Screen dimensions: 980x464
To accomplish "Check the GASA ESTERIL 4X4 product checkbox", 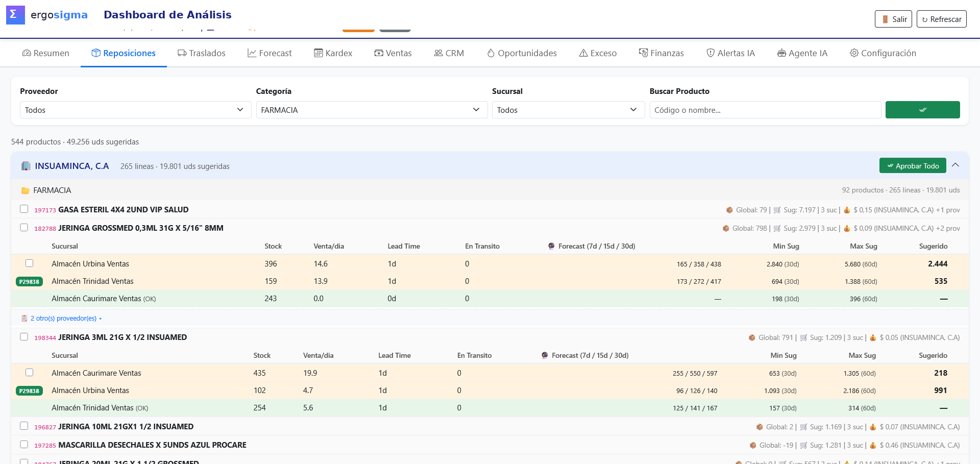I will (x=24, y=209).
